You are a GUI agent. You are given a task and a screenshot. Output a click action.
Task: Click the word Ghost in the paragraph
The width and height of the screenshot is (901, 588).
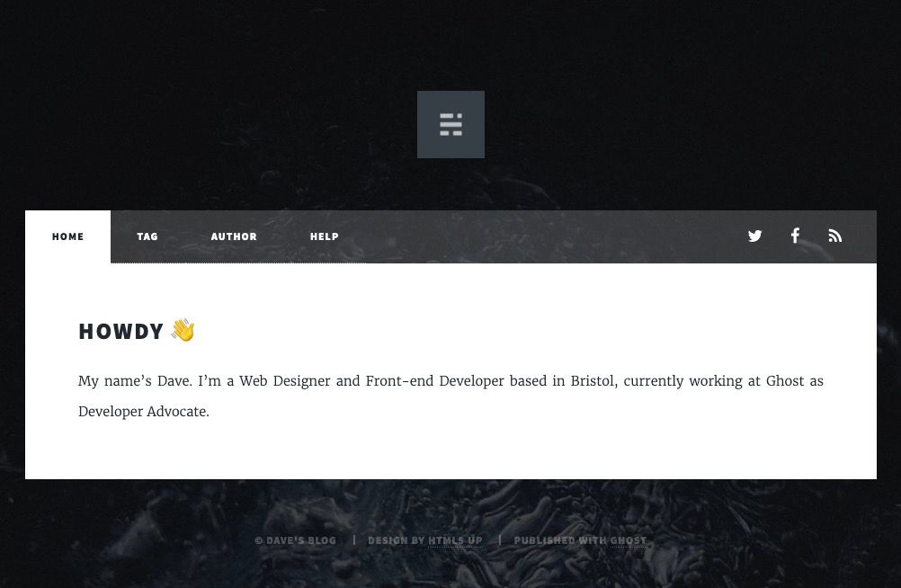coord(785,381)
